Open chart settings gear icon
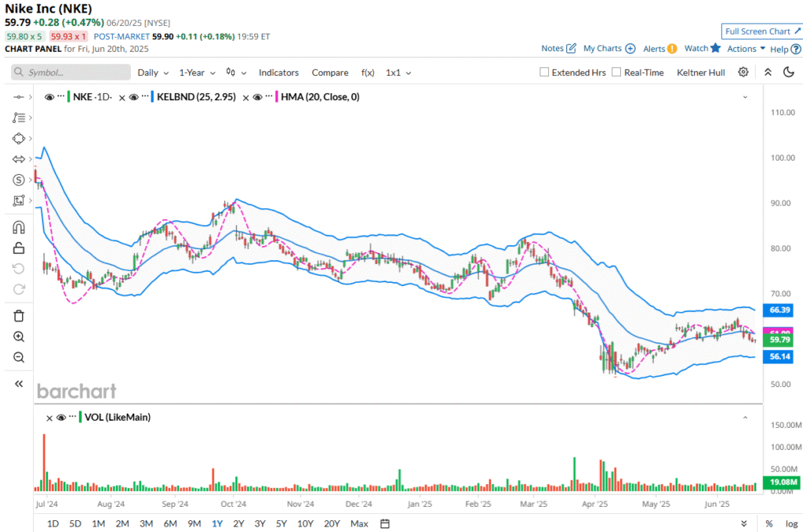Image resolution: width=803 pixels, height=532 pixels. pyautogui.click(x=743, y=72)
